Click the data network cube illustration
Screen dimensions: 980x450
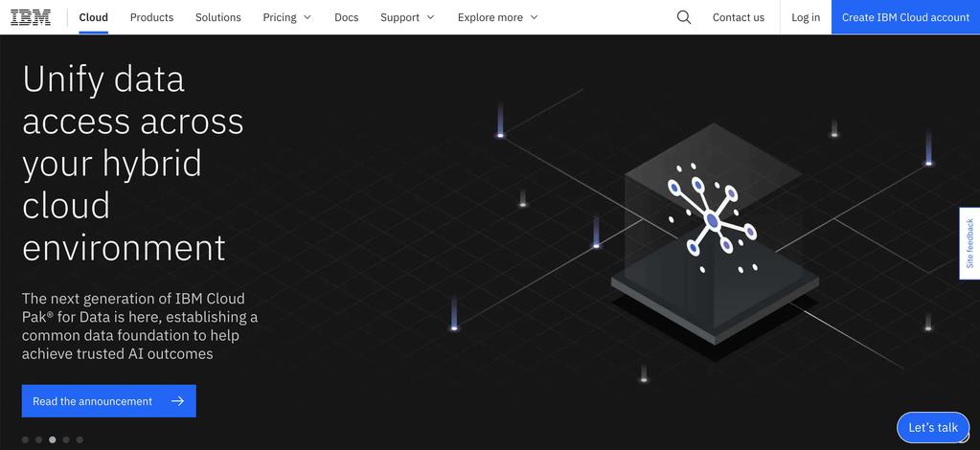(x=715, y=235)
